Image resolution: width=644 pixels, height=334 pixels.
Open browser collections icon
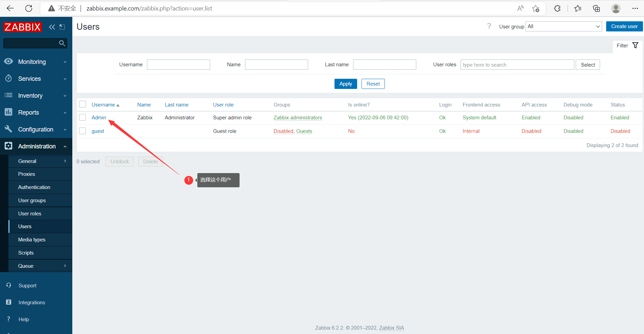[596, 8]
